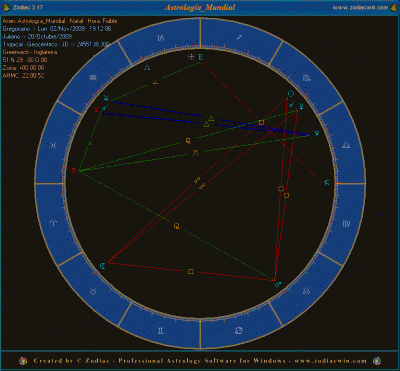Click the Zodiac 3.17 application icon

(x=6, y=7)
